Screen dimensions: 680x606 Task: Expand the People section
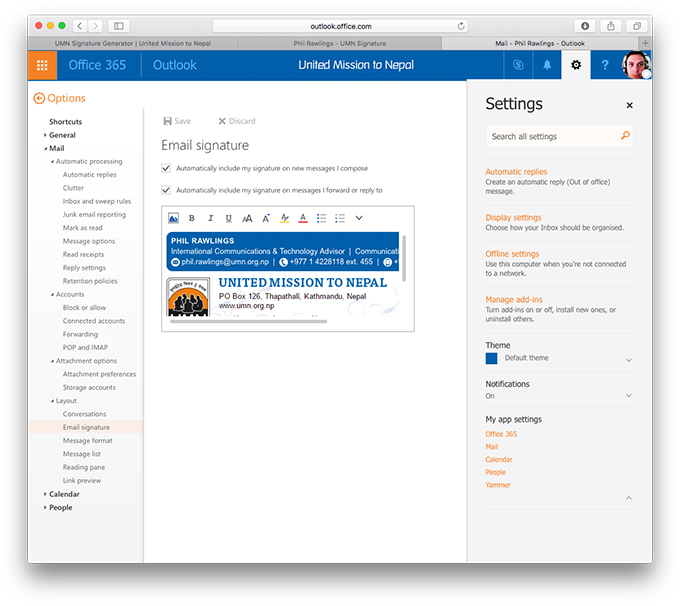tap(45, 508)
